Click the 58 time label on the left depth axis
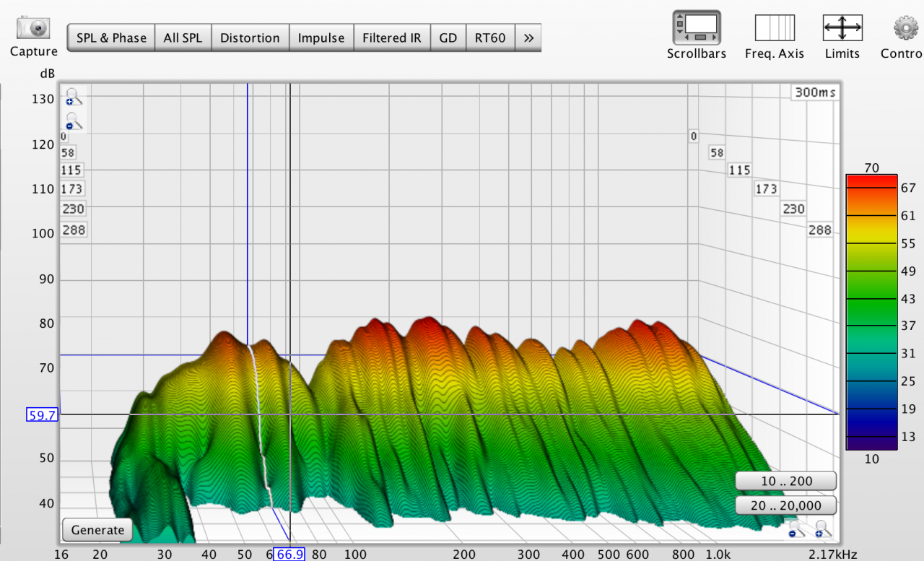This screenshot has height=561, width=924. point(68,152)
